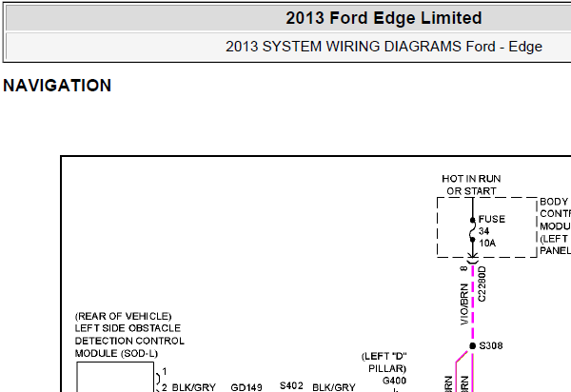Screen dimensions: 571x392
Task: Click the dashed magenta wire below C2280D
Action: tap(473, 303)
